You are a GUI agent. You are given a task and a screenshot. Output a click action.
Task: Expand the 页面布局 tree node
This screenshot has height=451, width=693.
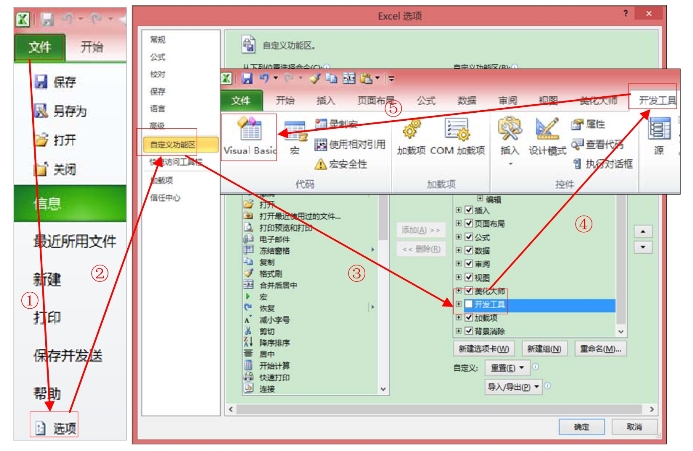pyautogui.click(x=459, y=223)
